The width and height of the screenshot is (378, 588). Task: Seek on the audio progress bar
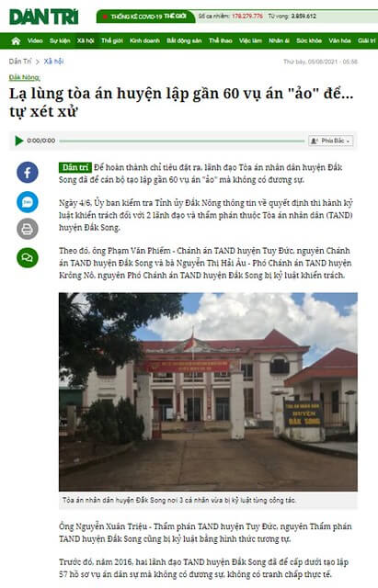[182, 141]
